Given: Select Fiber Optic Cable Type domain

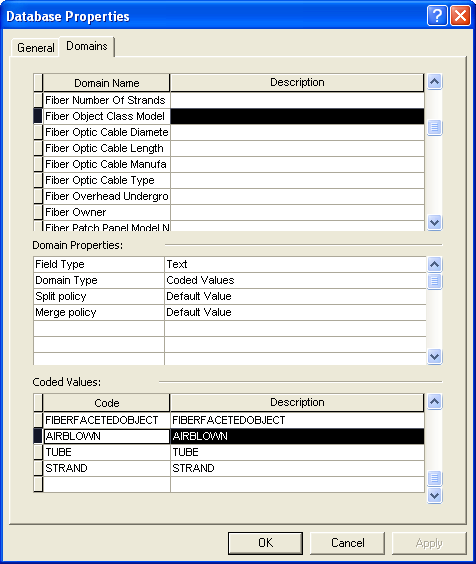Looking at the screenshot, I should [106, 180].
